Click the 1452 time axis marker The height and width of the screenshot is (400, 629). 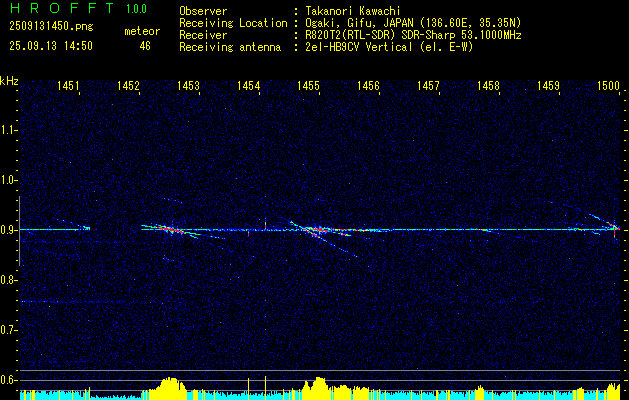[128, 85]
